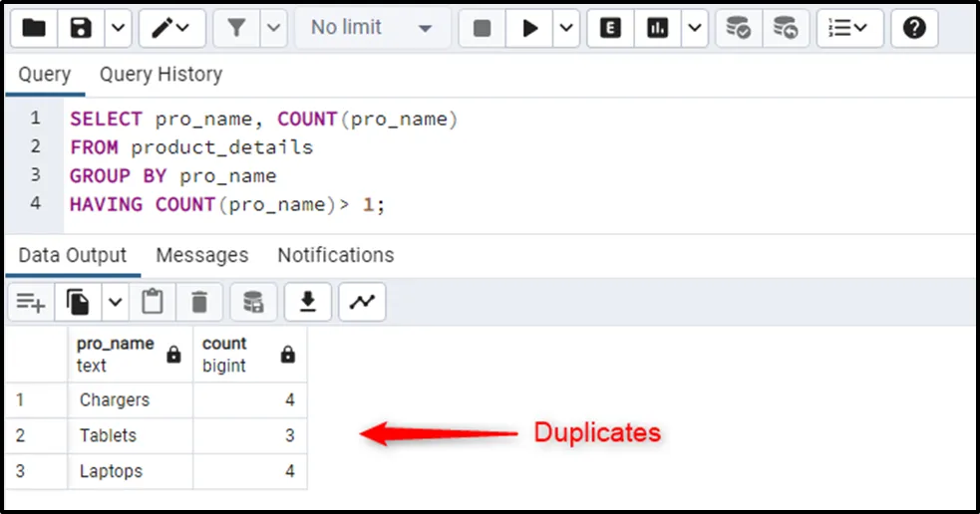Open the Notifications tab
This screenshot has width=980, height=514.
335,256
